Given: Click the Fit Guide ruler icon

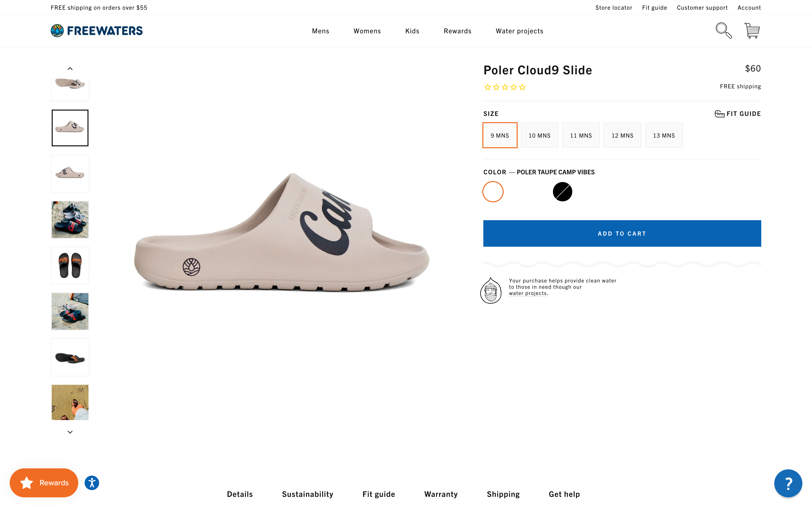Looking at the screenshot, I should pyautogui.click(x=719, y=114).
